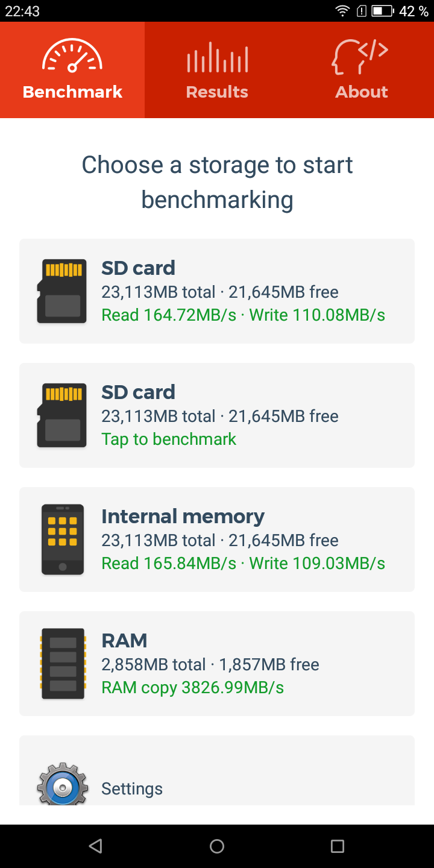Tap the Android home circle button

(x=217, y=846)
